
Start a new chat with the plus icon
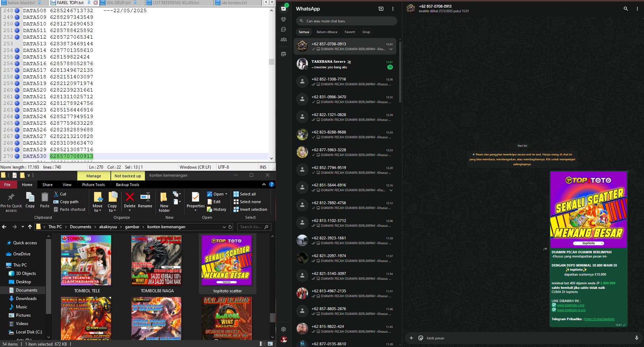381,9
